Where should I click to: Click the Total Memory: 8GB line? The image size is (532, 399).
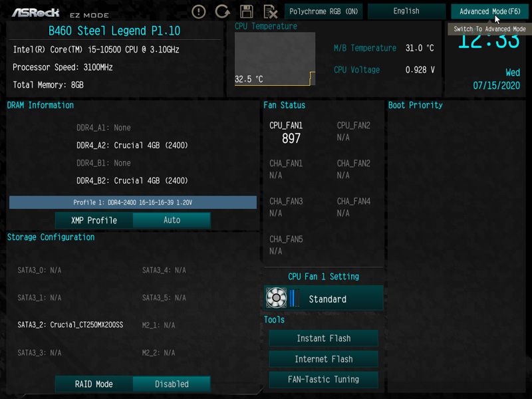48,85
